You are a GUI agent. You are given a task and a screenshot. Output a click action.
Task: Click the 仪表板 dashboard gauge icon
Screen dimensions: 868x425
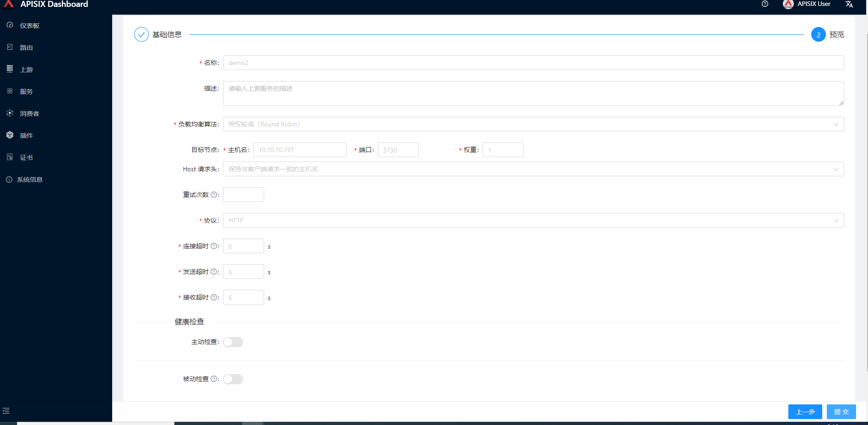tap(10, 25)
